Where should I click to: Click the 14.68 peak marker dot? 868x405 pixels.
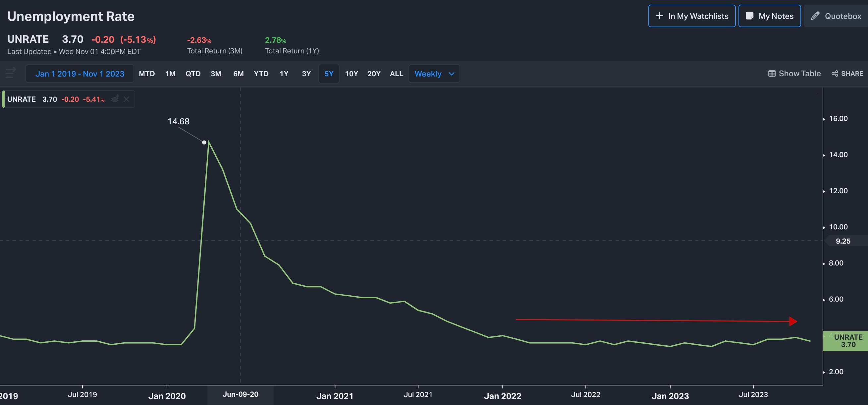pos(204,143)
